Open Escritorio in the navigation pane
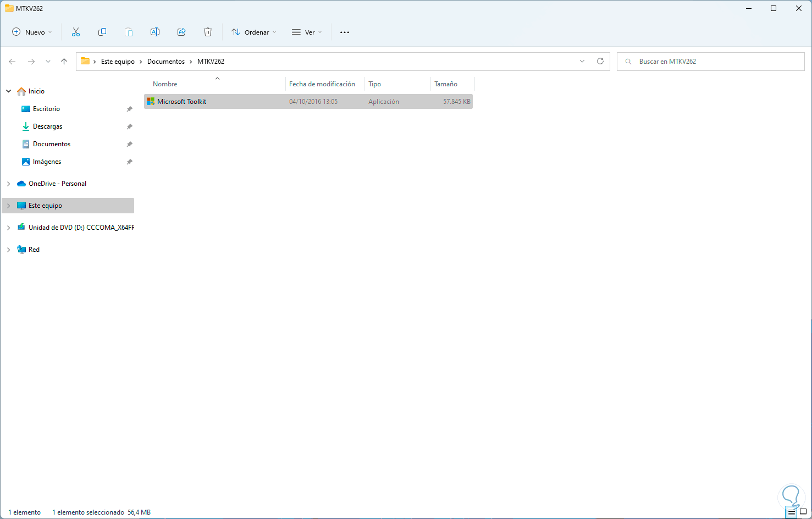 [x=46, y=109]
